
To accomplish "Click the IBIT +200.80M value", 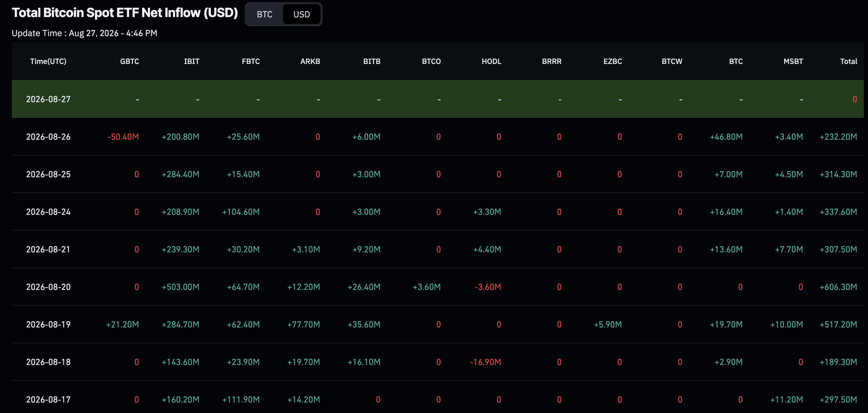I will click(181, 137).
